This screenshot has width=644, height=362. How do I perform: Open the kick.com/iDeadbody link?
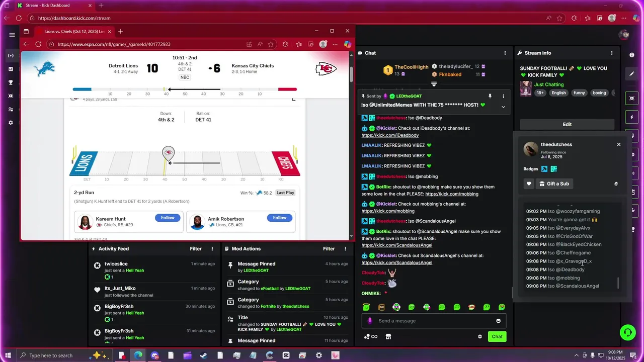(390, 135)
